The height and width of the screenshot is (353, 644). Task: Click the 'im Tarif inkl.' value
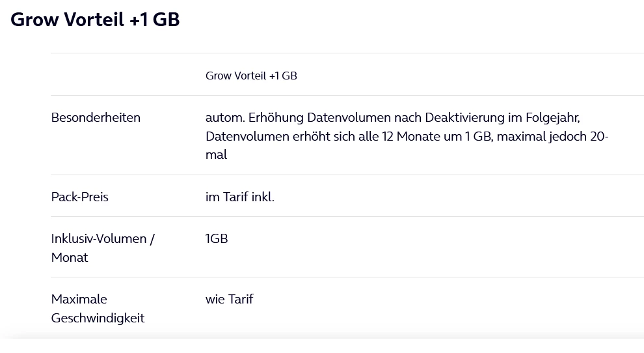pyautogui.click(x=240, y=197)
